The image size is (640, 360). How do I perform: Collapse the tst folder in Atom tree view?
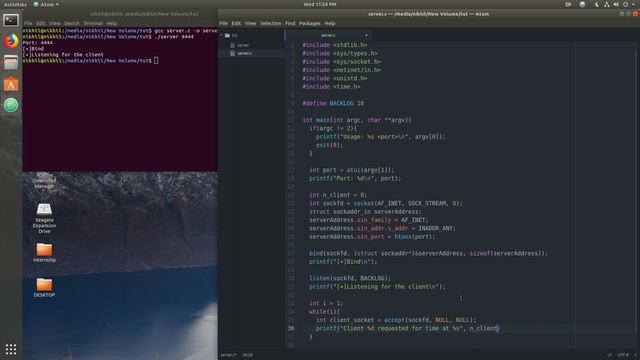222,36
